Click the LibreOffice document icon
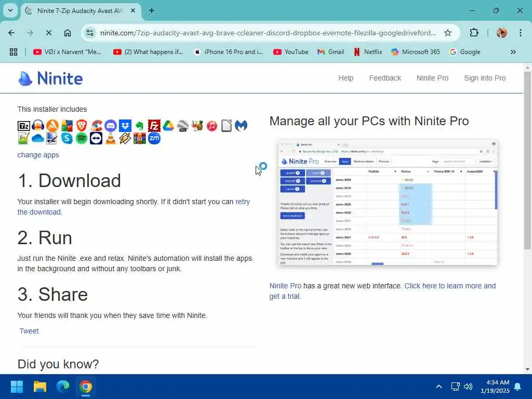 (227, 126)
